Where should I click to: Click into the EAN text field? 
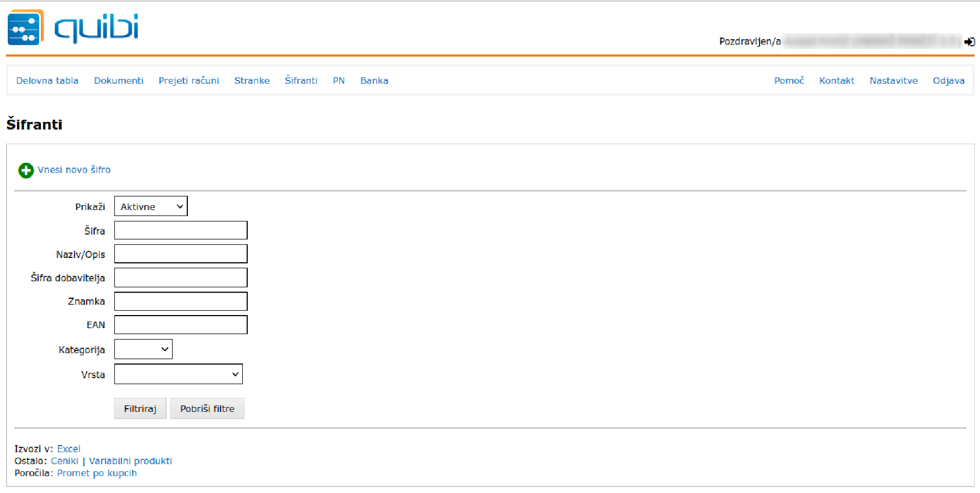point(181,325)
